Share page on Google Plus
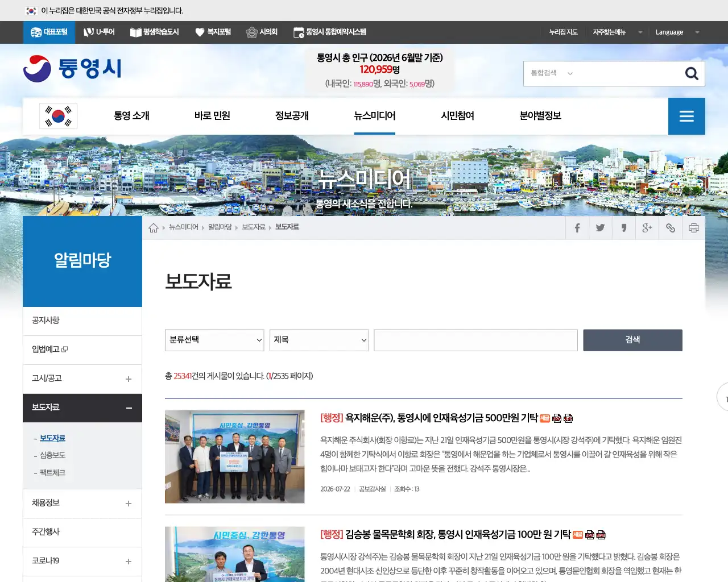The image size is (728, 582). [x=647, y=228]
